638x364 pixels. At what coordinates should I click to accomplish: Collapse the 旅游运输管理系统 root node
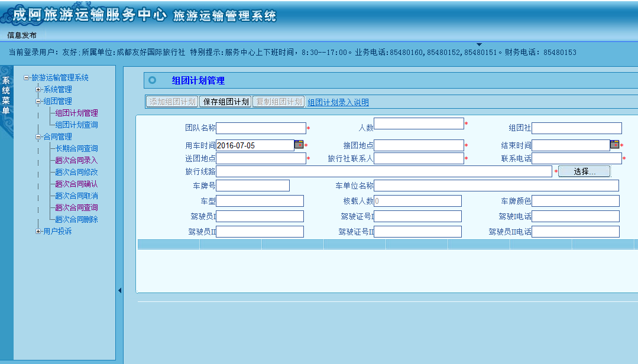(27, 78)
